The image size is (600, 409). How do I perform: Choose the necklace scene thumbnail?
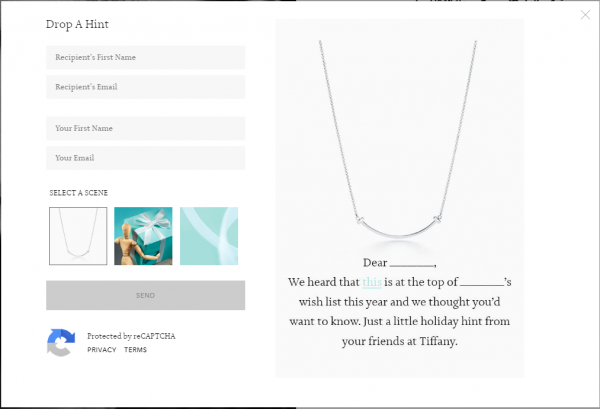tap(78, 236)
